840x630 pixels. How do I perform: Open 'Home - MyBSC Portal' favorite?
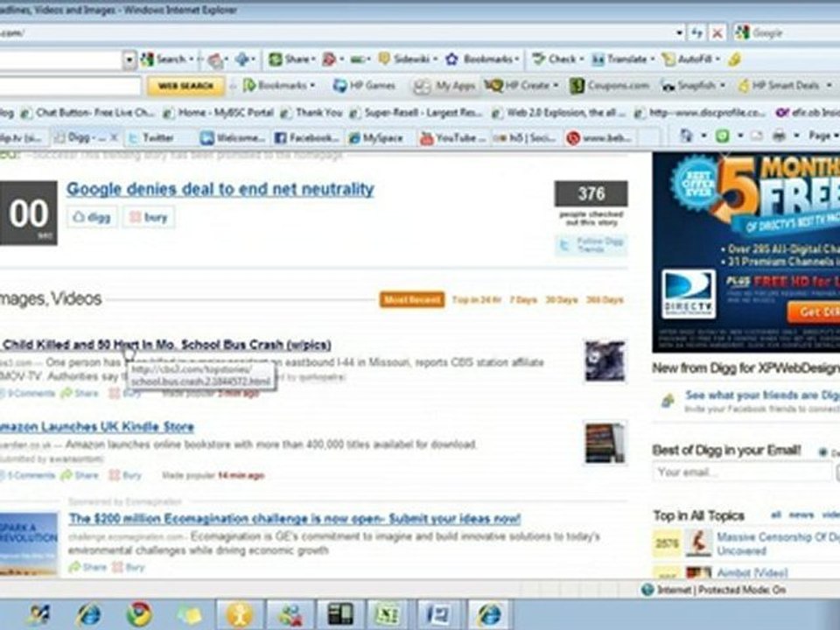click(220, 113)
